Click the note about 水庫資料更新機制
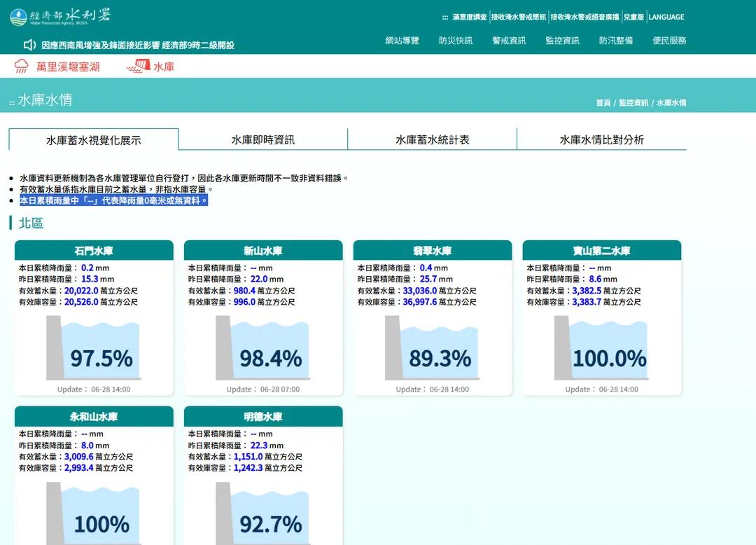 pyautogui.click(x=183, y=178)
